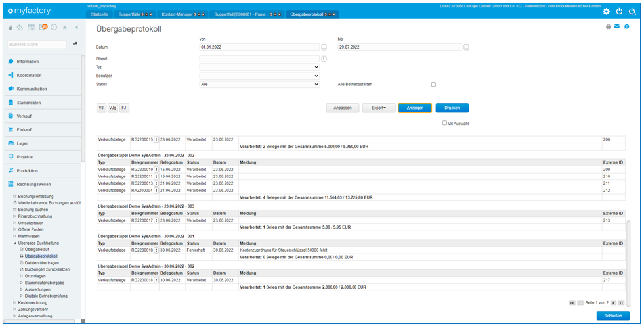Expand the Umsatzsteuer tree node

point(15,223)
